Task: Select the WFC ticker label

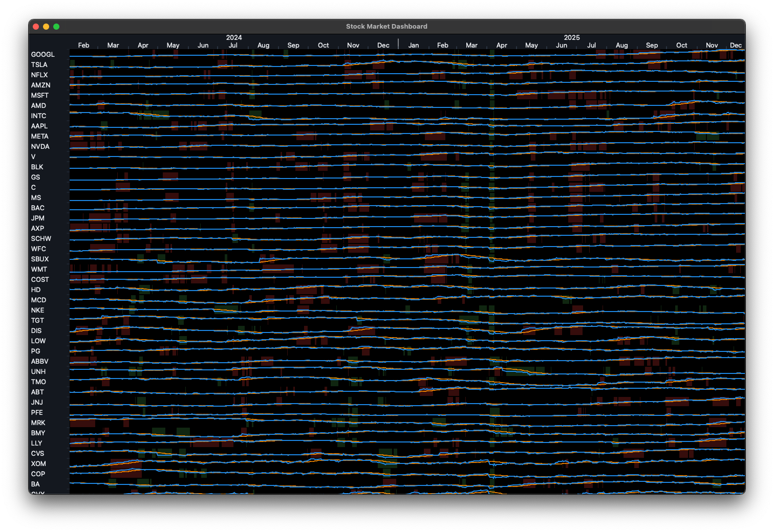Action: (x=38, y=249)
